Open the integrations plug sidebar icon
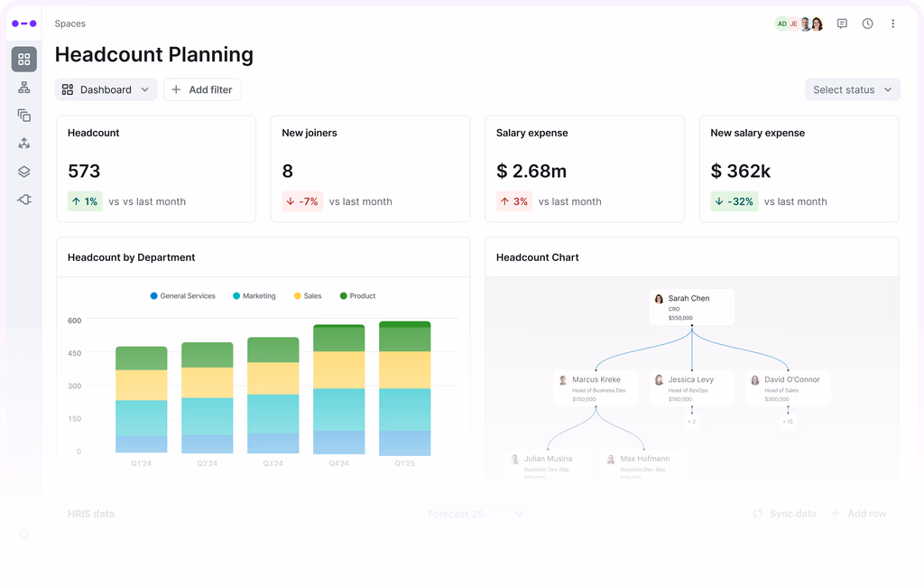This screenshot has width=924, height=587. [x=24, y=200]
